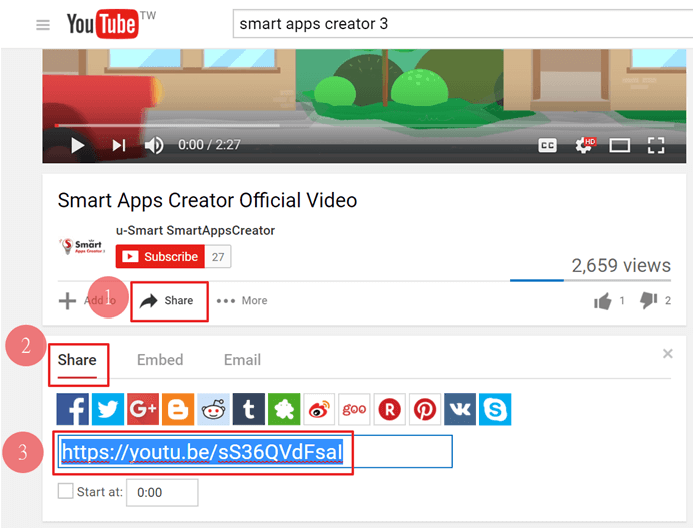This screenshot has height=529, width=694.
Task: Enable the Start at checkbox
Action: (x=66, y=491)
